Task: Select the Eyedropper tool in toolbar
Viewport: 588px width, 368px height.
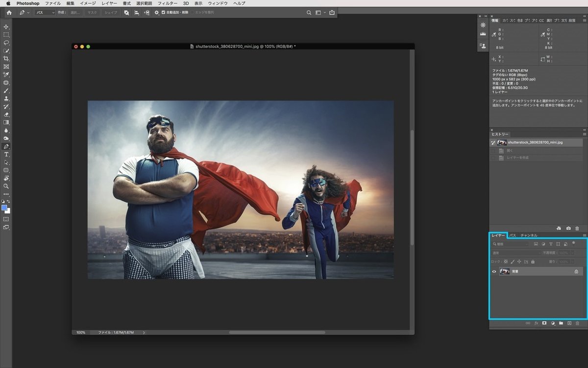Action: click(x=6, y=75)
